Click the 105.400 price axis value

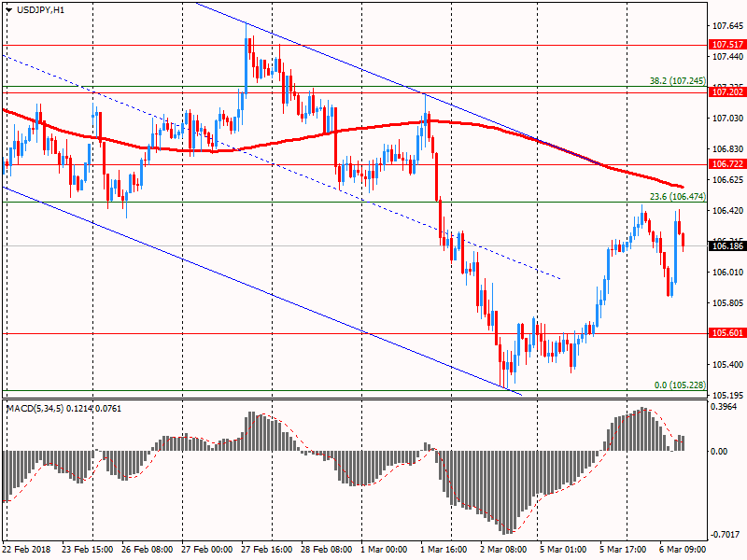pos(727,364)
